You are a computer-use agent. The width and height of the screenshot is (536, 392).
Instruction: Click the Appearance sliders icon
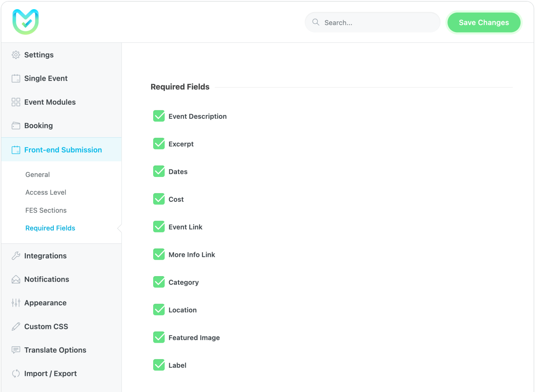[16, 303]
